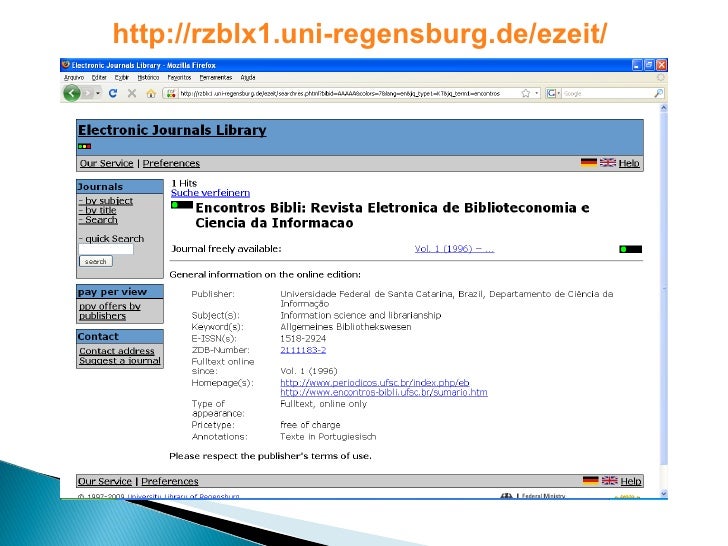Reload the page with the refresh icon
Image resolution: width=728 pixels, height=546 pixels.
[x=113, y=93]
